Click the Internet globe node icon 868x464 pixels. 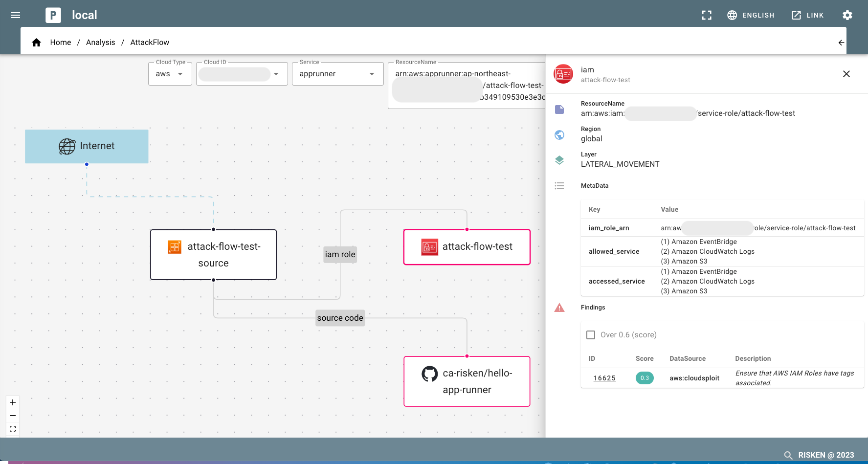click(x=67, y=146)
